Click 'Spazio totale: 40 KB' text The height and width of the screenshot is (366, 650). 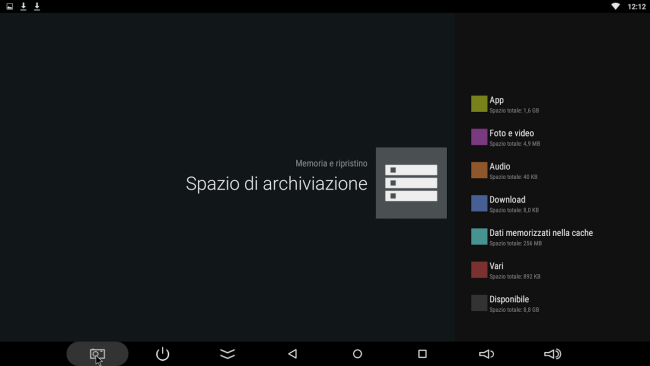pyautogui.click(x=513, y=177)
